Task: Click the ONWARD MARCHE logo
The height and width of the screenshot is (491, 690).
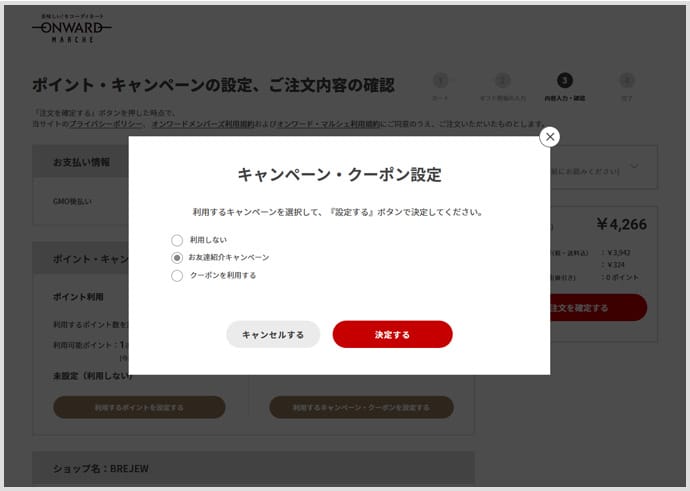Action: [x=72, y=29]
